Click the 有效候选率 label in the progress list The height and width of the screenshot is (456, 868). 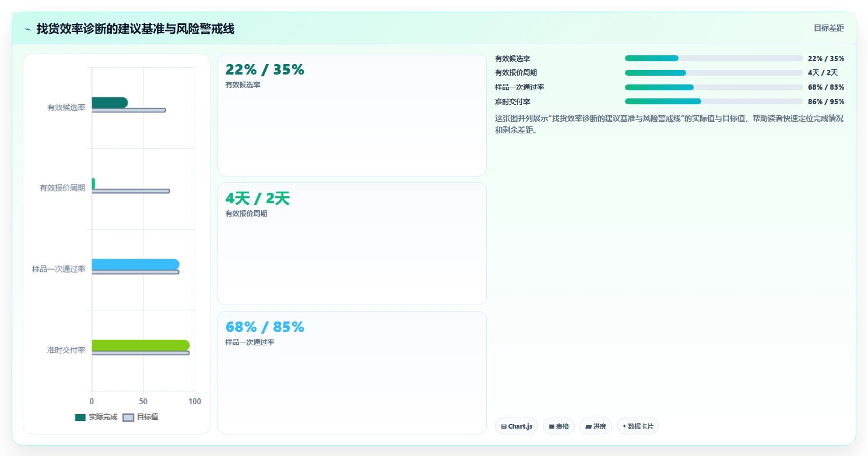coord(512,59)
